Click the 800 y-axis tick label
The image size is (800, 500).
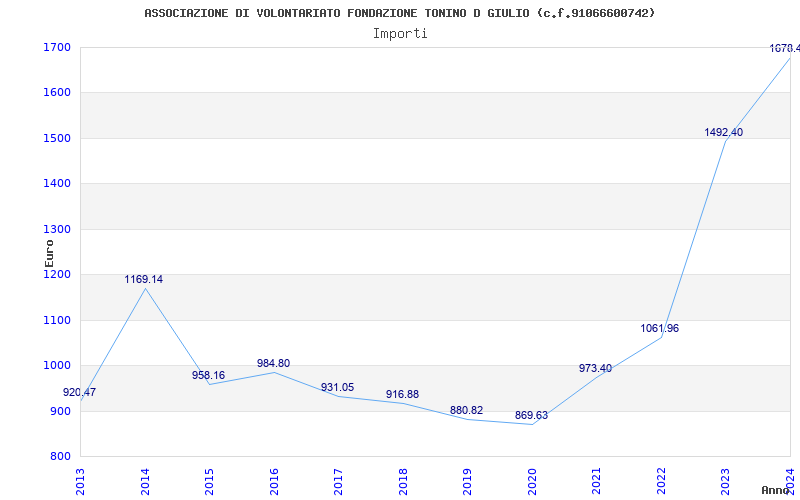60,457
